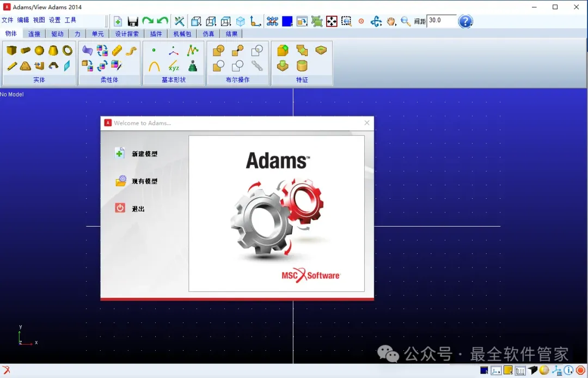
Task: Select the green Point marker tool
Action: tap(154, 50)
